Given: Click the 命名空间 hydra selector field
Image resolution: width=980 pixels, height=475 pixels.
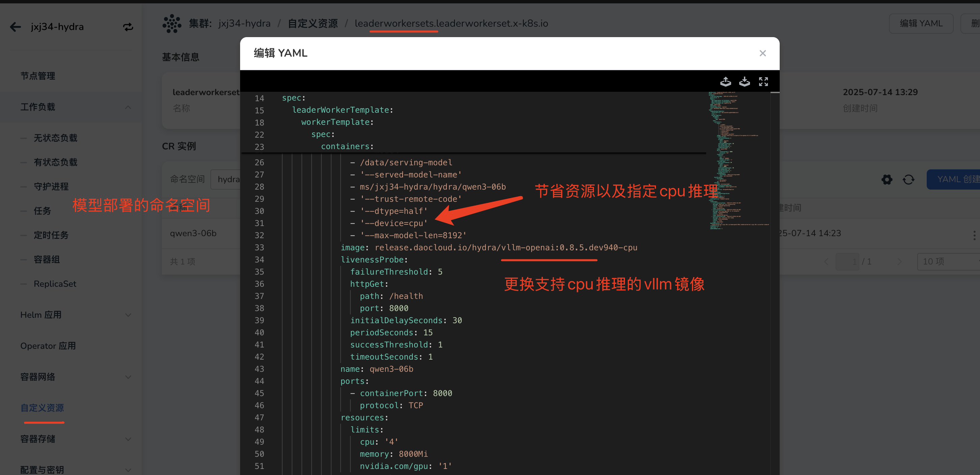Looking at the screenshot, I should [x=228, y=179].
